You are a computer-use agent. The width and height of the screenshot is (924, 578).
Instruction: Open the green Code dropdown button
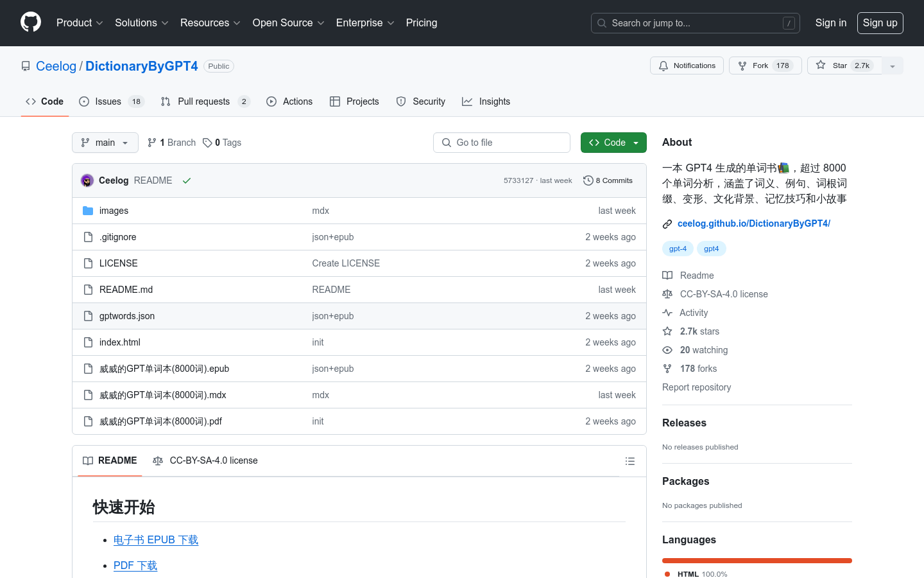[613, 143]
